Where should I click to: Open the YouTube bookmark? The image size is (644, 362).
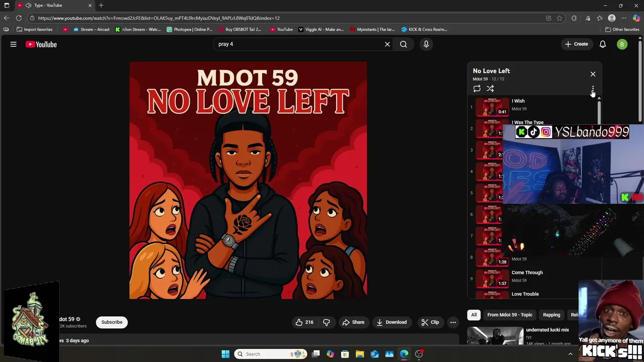[x=281, y=29]
